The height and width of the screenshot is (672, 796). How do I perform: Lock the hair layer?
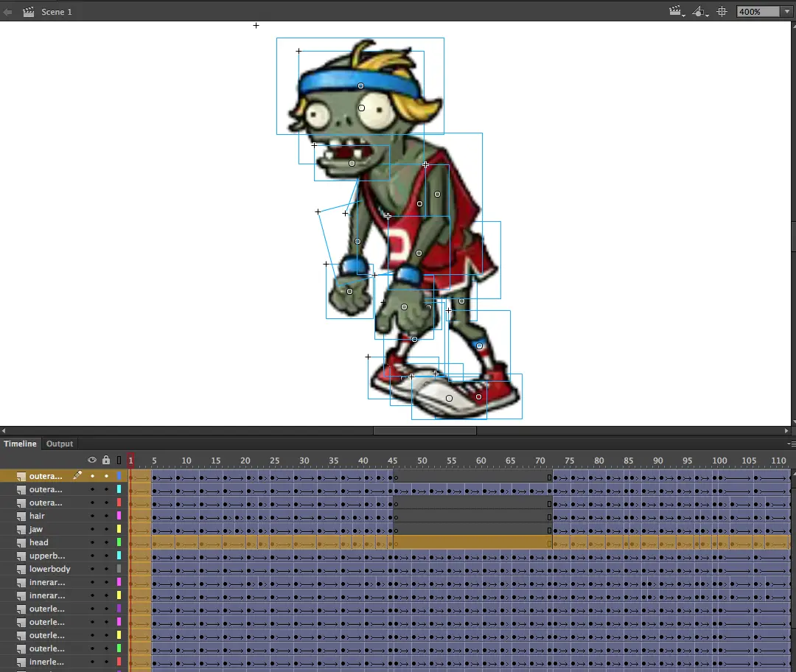(106, 516)
